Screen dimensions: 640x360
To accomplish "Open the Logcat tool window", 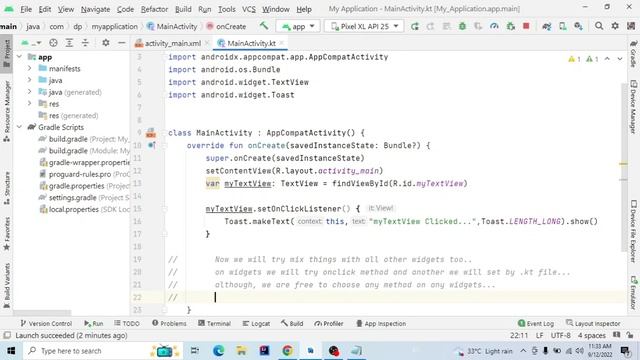I will coord(256,324).
